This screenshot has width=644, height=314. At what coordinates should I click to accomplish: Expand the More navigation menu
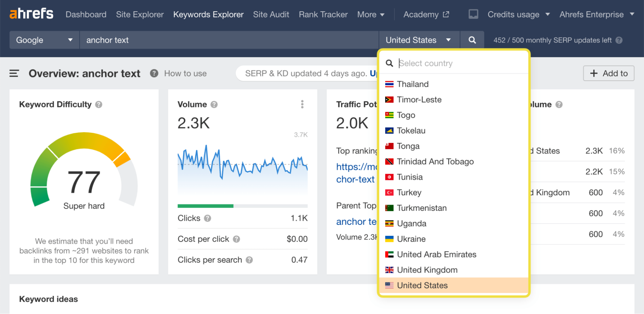(371, 14)
